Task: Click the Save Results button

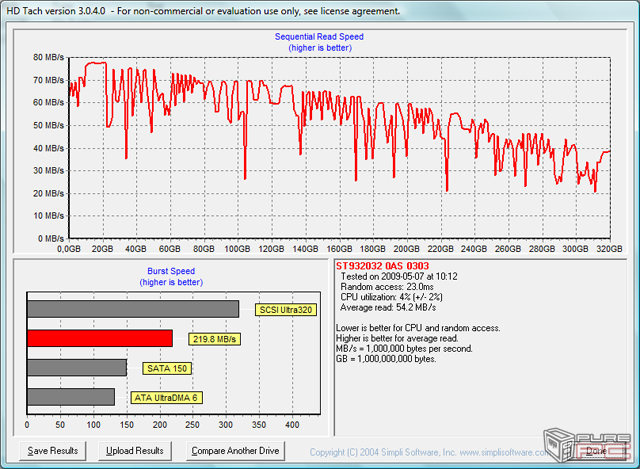Action: [x=53, y=451]
